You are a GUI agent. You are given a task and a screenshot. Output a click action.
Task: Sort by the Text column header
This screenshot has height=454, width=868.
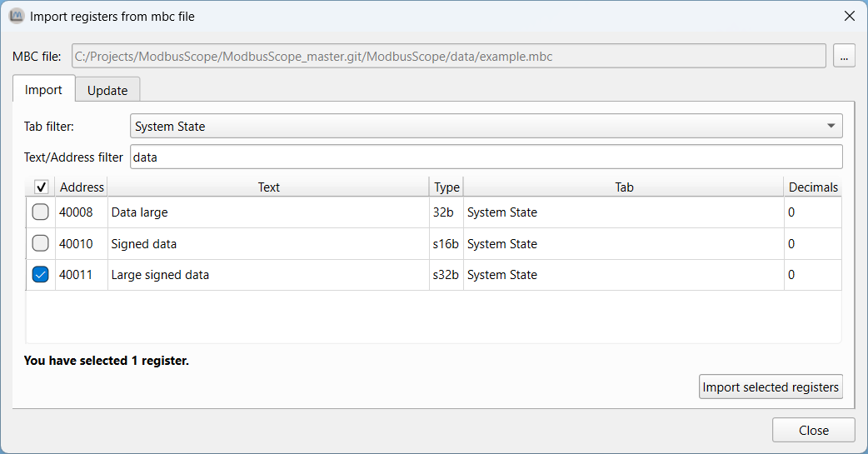click(268, 187)
